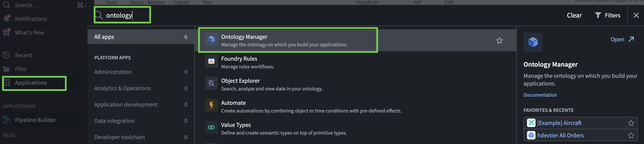Star the hdevtier All Orders item
Image resolution: width=644 pixels, height=144 pixels.
631,135
